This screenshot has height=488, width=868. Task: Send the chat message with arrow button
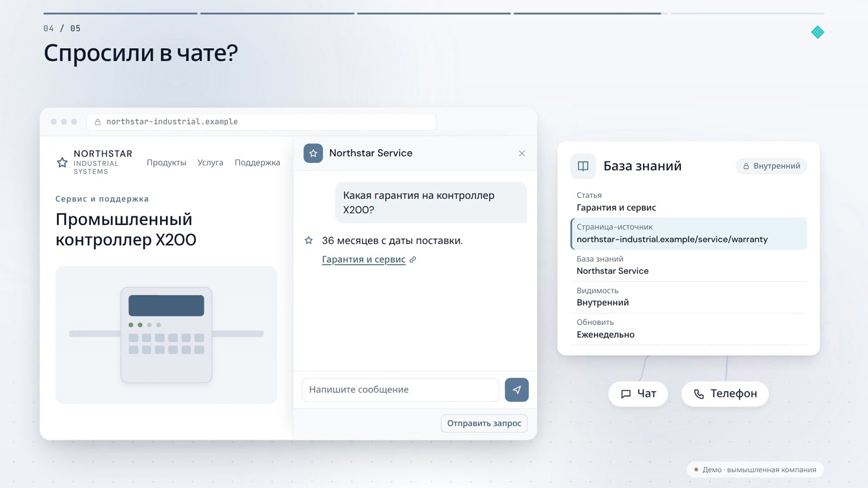(516, 390)
